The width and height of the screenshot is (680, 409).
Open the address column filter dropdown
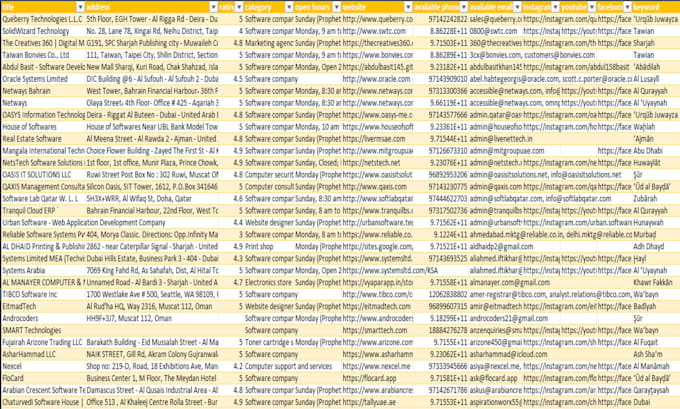tap(213, 7)
